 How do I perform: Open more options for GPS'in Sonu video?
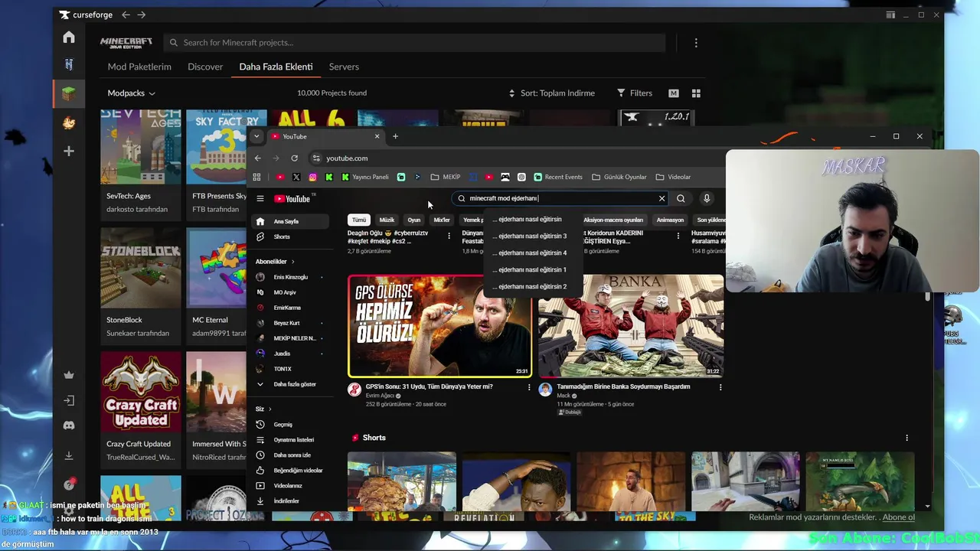(528, 387)
